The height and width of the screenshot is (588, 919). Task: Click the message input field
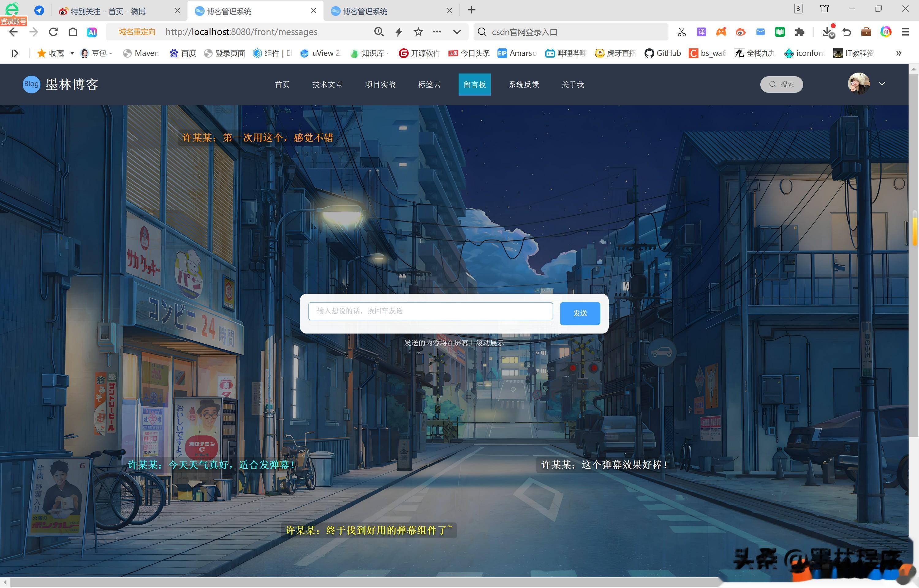[430, 311]
